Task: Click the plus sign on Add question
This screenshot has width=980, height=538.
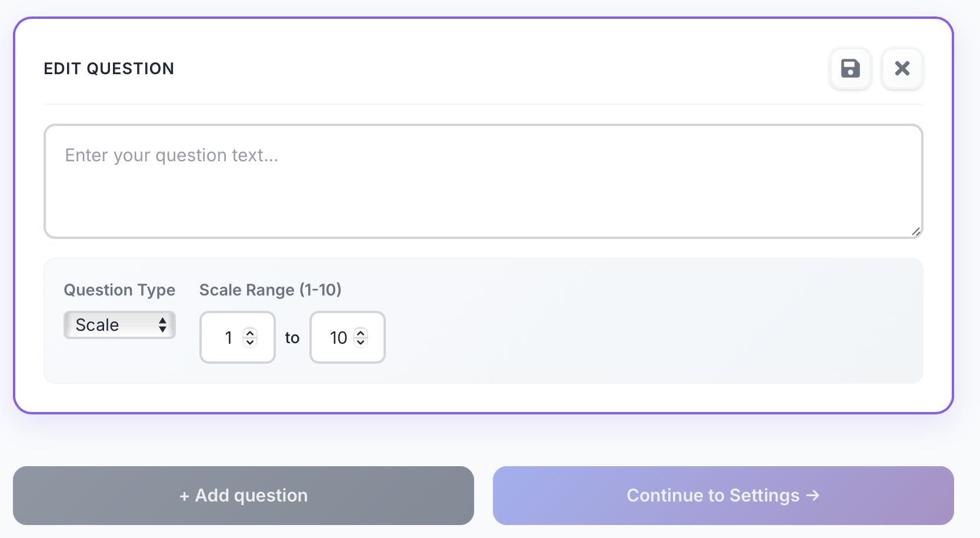Action: click(x=184, y=496)
